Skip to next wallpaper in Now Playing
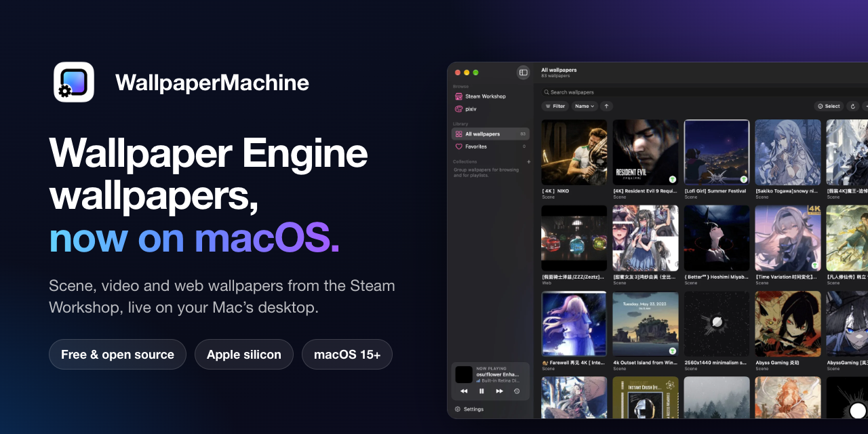 coord(499,391)
